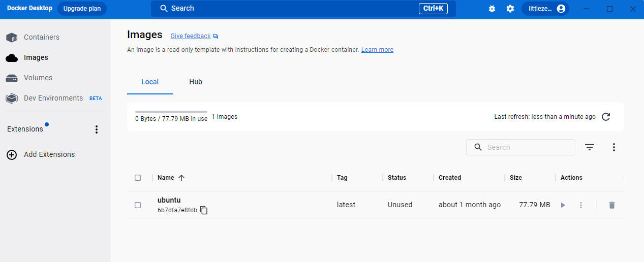Open the filter icon for images
The height and width of the screenshot is (262, 644).
tap(589, 147)
